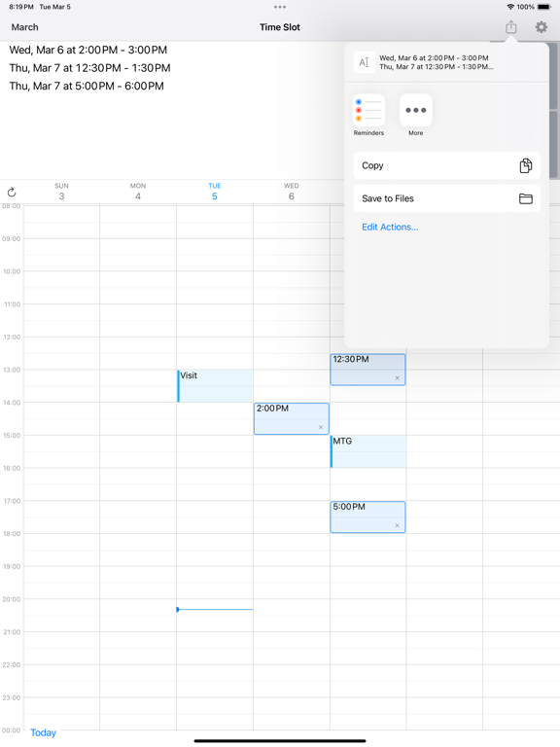Viewport: 560px width, 747px height.
Task: Jump to Today
Action: pyautogui.click(x=44, y=732)
